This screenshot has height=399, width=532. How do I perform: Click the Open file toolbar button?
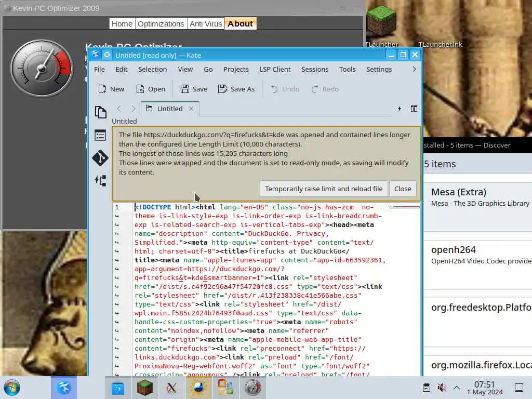151,89
